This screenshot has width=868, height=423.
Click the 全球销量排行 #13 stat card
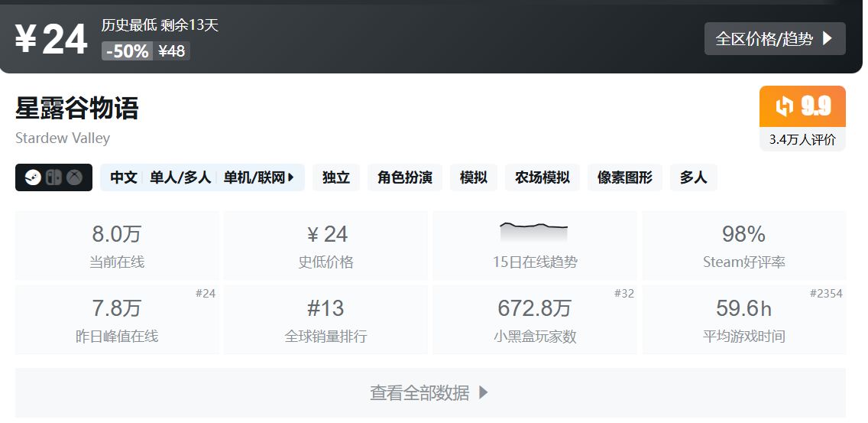[325, 319]
